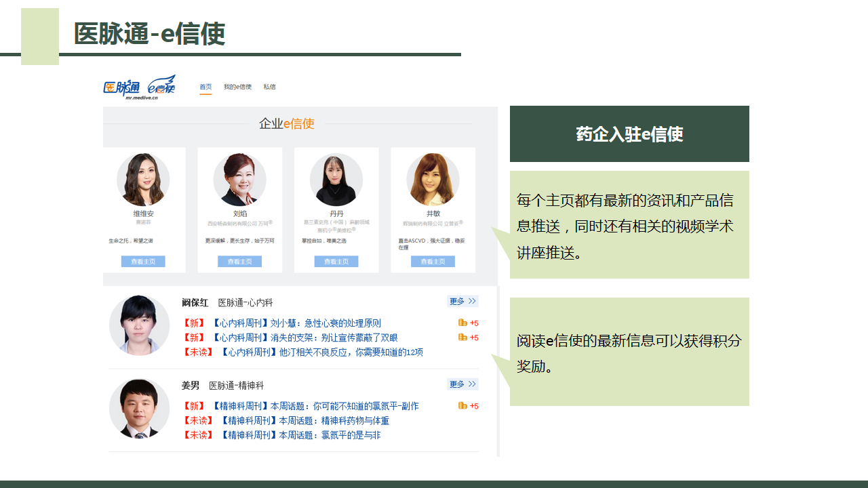Open the 私信 tab
The image size is (868, 488).
point(270,87)
